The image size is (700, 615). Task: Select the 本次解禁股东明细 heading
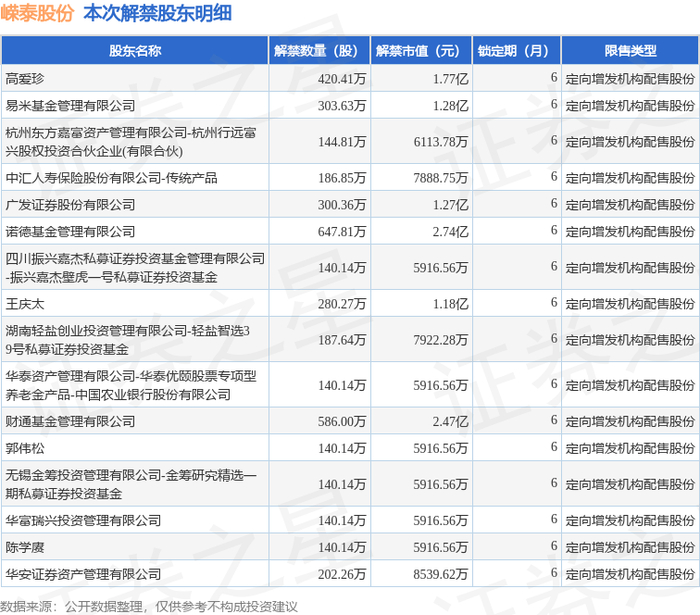point(157,13)
